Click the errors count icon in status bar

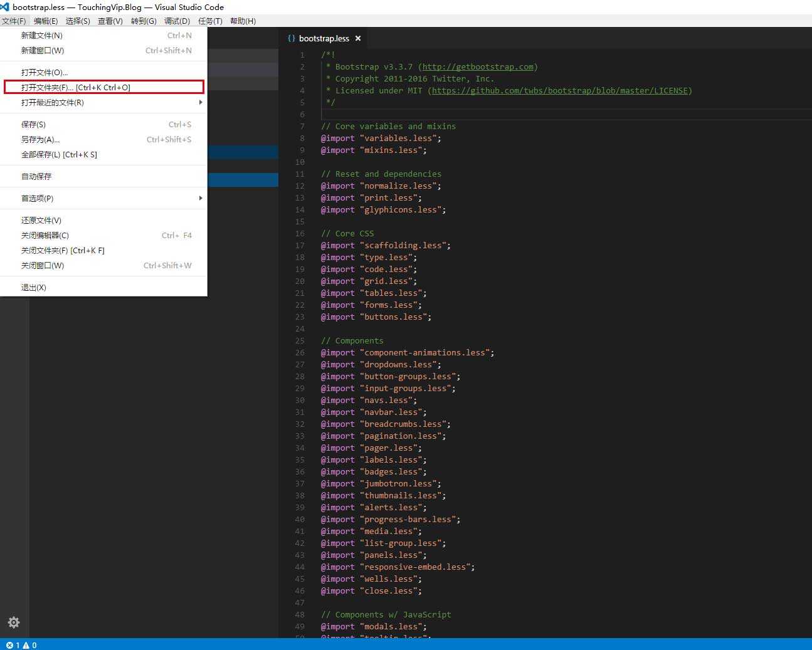click(9, 645)
